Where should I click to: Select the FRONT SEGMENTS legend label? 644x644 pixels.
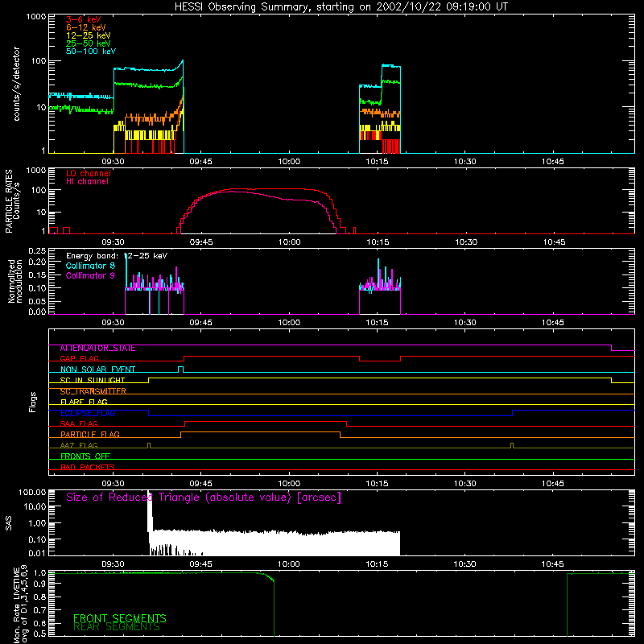(119, 618)
